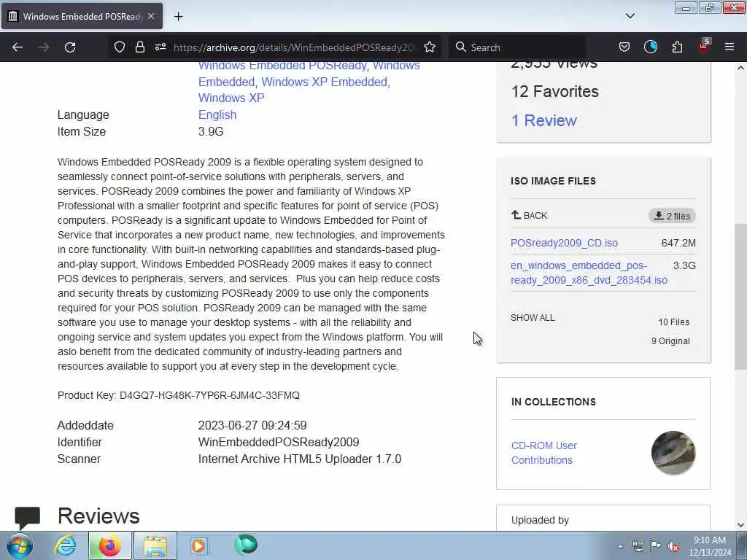Click the 647.2M file size value
747x560 pixels.
coord(678,243)
